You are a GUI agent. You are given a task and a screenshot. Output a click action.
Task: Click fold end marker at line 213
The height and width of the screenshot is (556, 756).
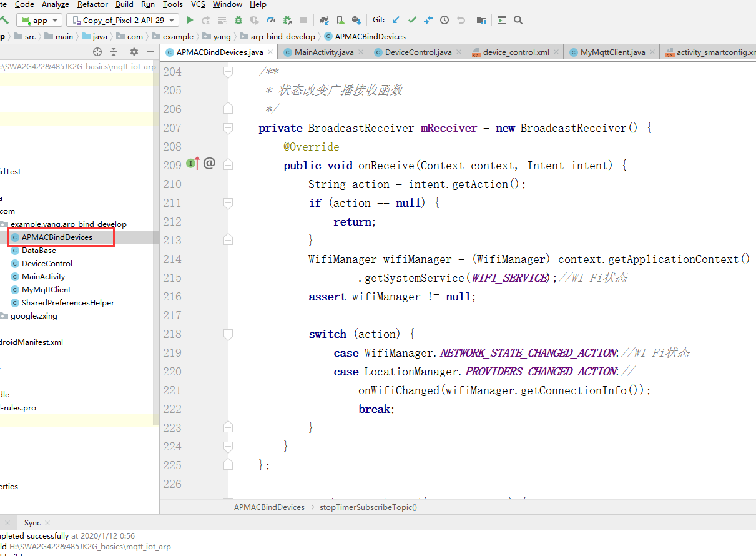(x=228, y=240)
